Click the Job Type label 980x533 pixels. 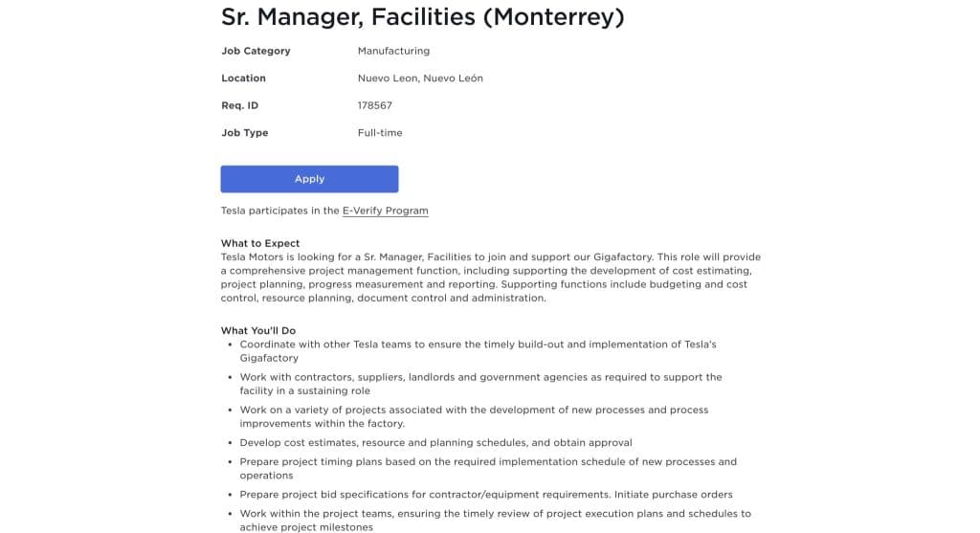[x=244, y=133]
